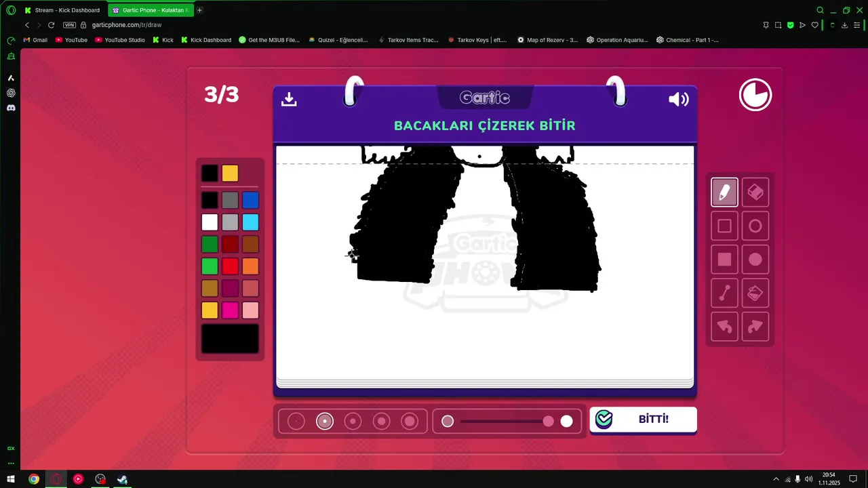Click the round timer clock icon

pyautogui.click(x=755, y=95)
